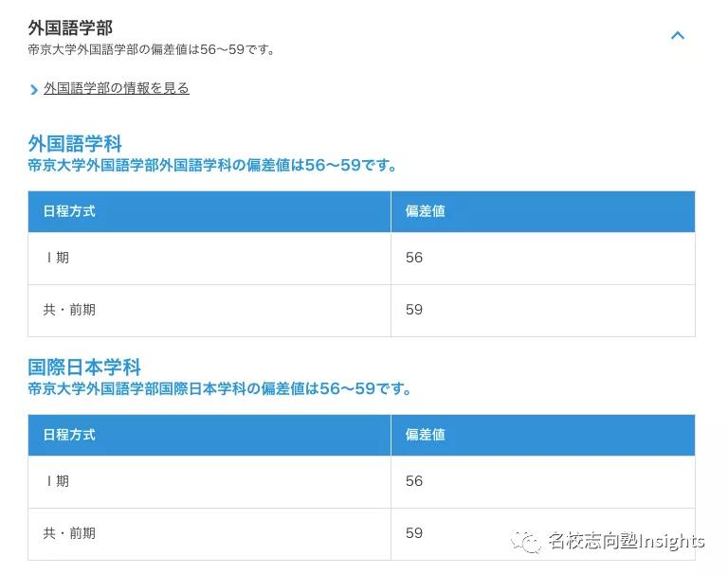Select 共・前期 row in 国際日本学科 table
This screenshot has height=574, width=728.
[x=362, y=534]
